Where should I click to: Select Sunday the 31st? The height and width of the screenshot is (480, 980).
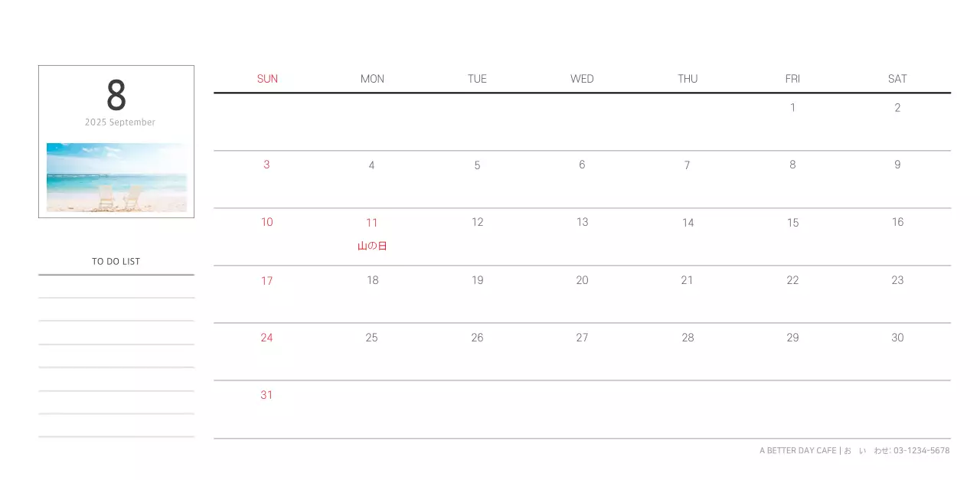tap(266, 395)
